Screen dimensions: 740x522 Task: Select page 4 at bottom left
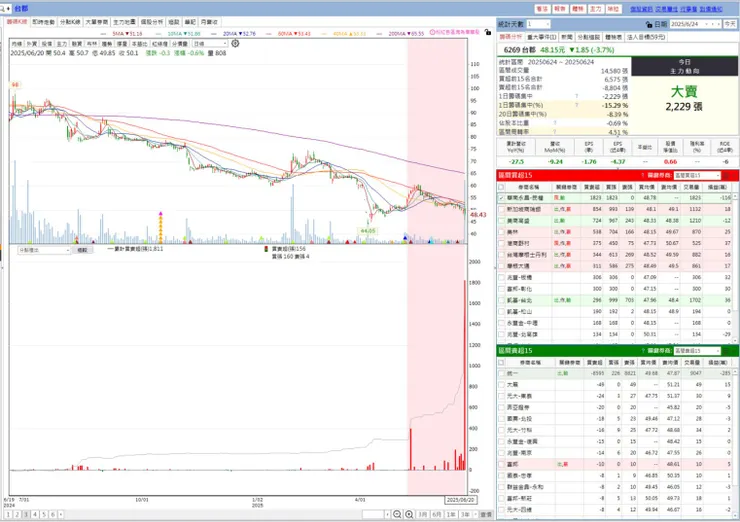point(34,514)
